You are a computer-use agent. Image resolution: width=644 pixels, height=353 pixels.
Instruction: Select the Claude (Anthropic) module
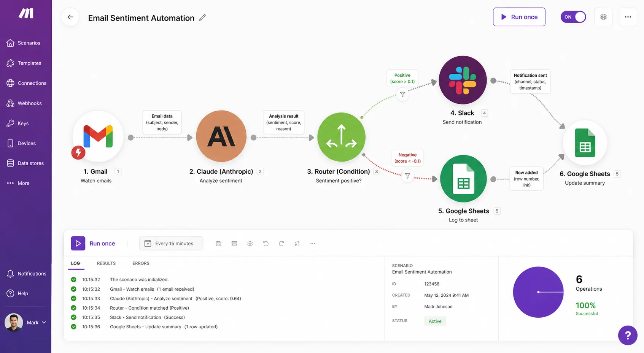click(221, 136)
